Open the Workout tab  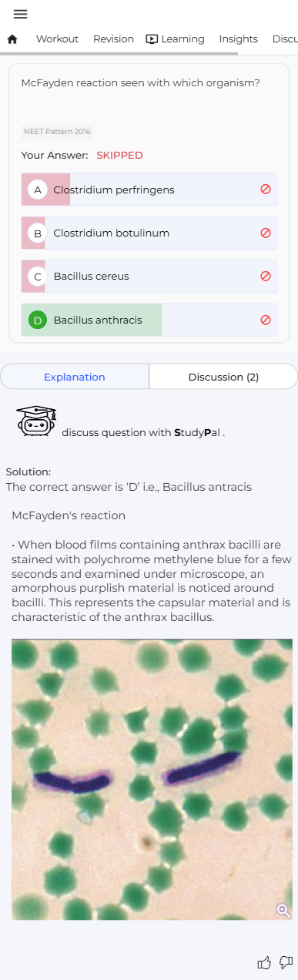[x=57, y=39]
